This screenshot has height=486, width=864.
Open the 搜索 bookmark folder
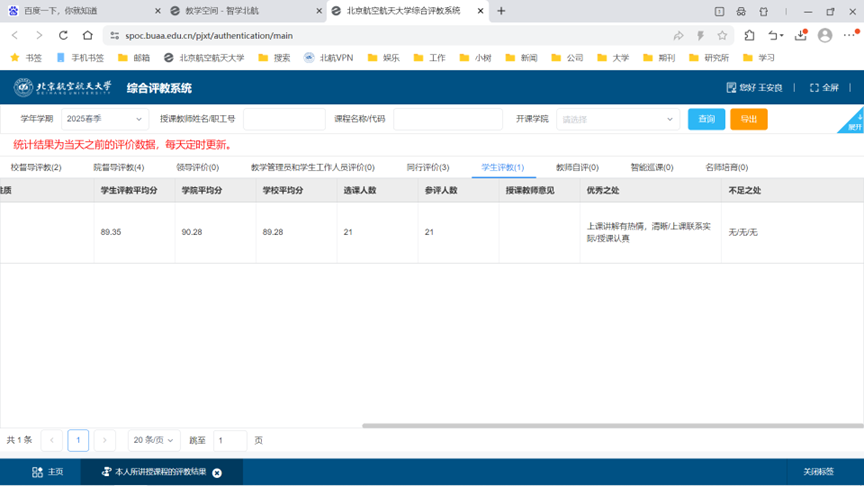tap(274, 58)
